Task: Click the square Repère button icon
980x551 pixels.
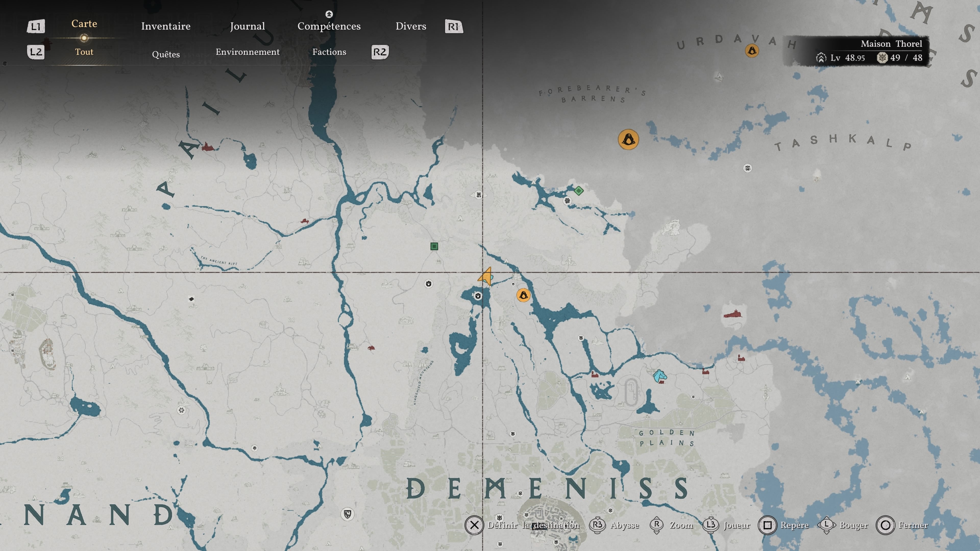Action: (767, 525)
